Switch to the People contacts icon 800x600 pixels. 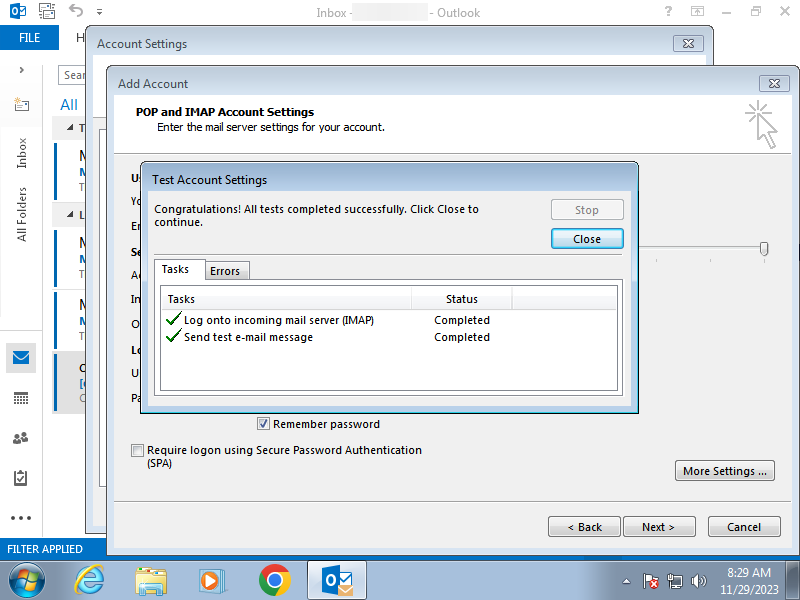[x=21, y=438]
